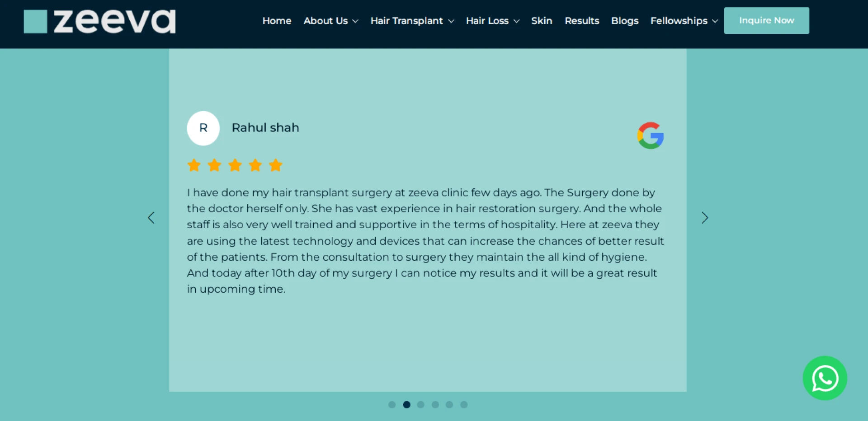The height and width of the screenshot is (421, 868).
Task: Select the first carousel dot indicator
Action: pos(392,405)
